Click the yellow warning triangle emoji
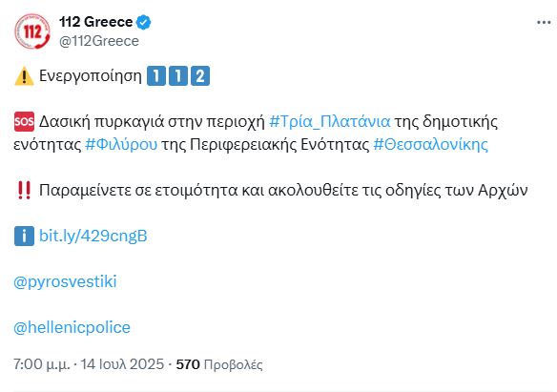This screenshot has width=557, height=392. tap(24, 76)
